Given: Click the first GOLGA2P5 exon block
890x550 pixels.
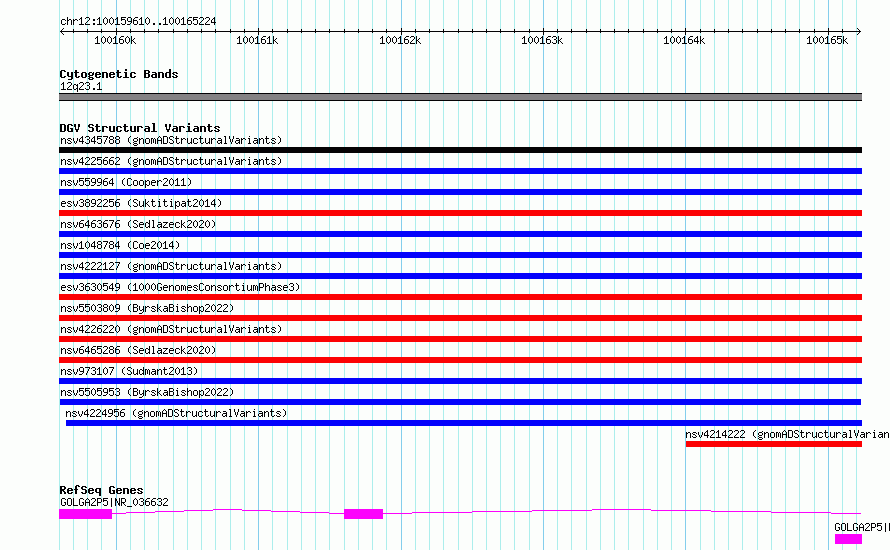Looking at the screenshot, I should [x=86, y=514].
